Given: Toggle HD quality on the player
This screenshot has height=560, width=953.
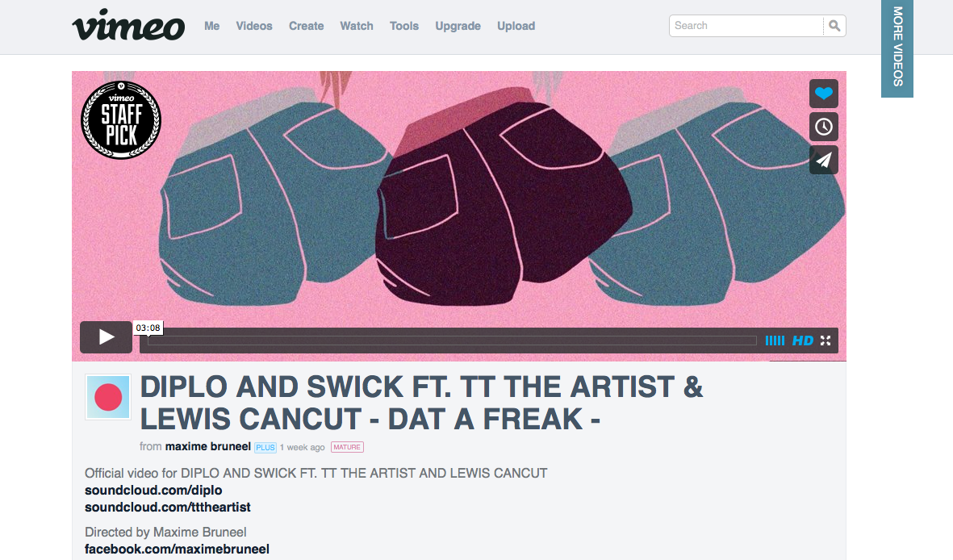Looking at the screenshot, I should [x=802, y=341].
